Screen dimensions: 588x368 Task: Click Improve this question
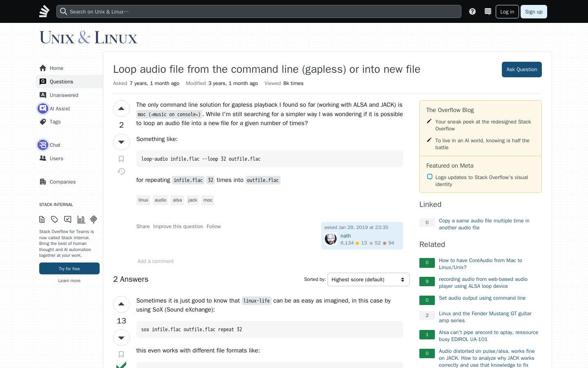(178, 227)
